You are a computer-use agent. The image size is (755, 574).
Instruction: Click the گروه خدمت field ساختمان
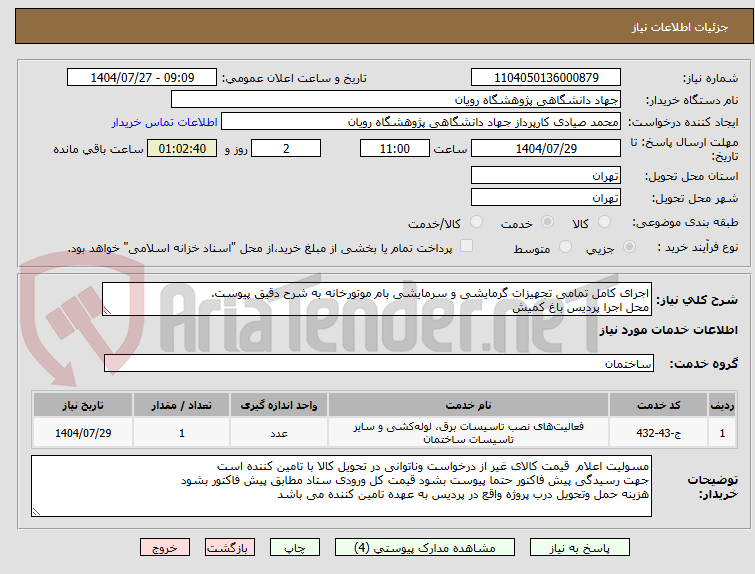click(x=379, y=363)
